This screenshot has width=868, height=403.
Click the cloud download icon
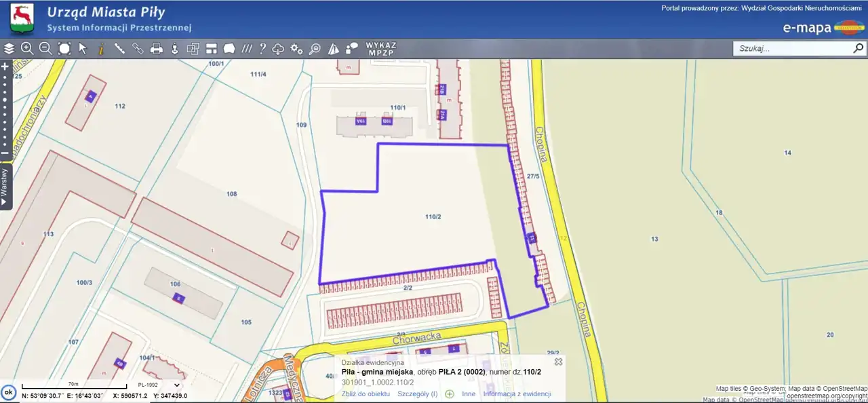click(x=278, y=48)
